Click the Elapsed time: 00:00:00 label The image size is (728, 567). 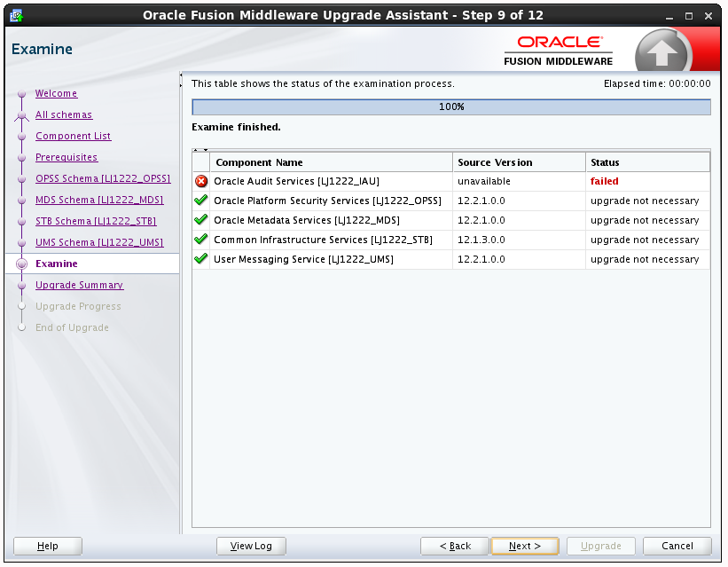tap(657, 83)
